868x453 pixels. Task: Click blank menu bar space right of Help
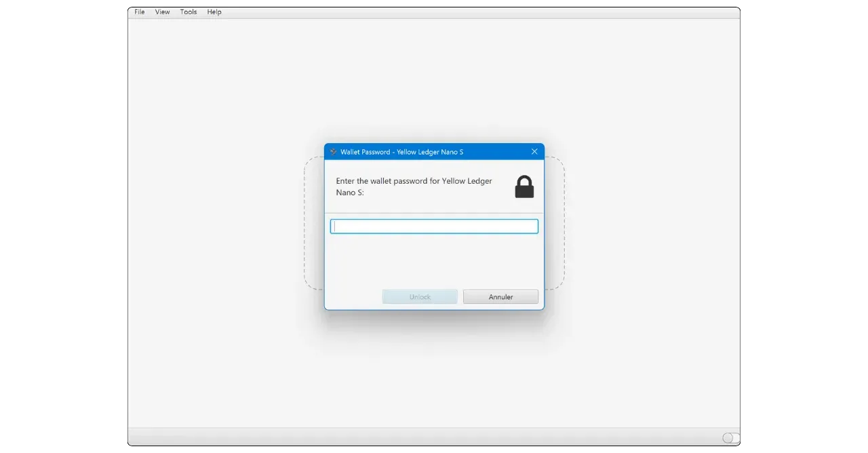coord(475,12)
